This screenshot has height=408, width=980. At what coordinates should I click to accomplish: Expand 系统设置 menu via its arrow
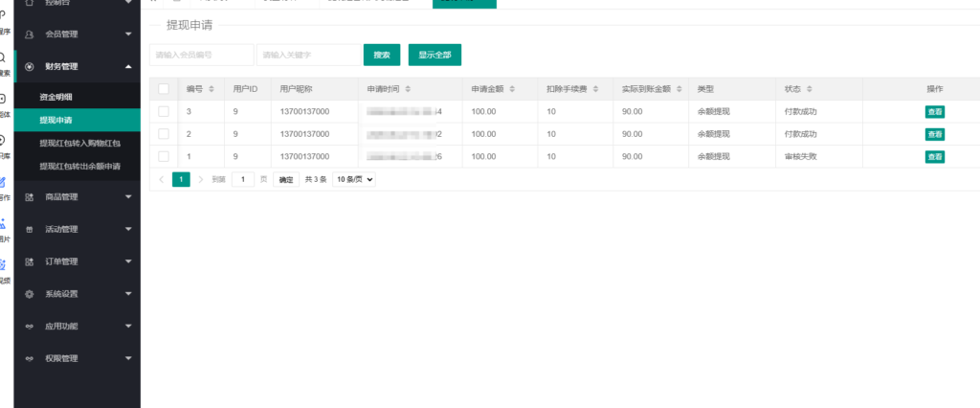coord(128,294)
